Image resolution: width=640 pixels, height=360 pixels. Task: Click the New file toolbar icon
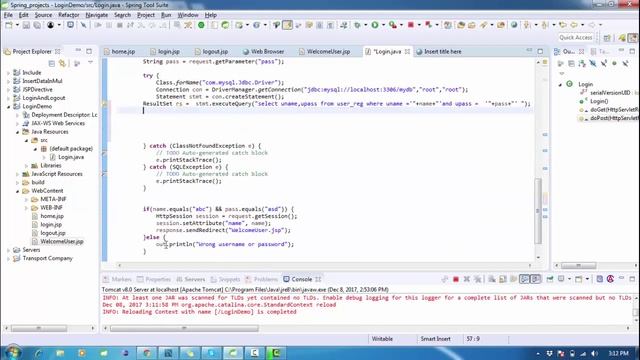coord(9,25)
